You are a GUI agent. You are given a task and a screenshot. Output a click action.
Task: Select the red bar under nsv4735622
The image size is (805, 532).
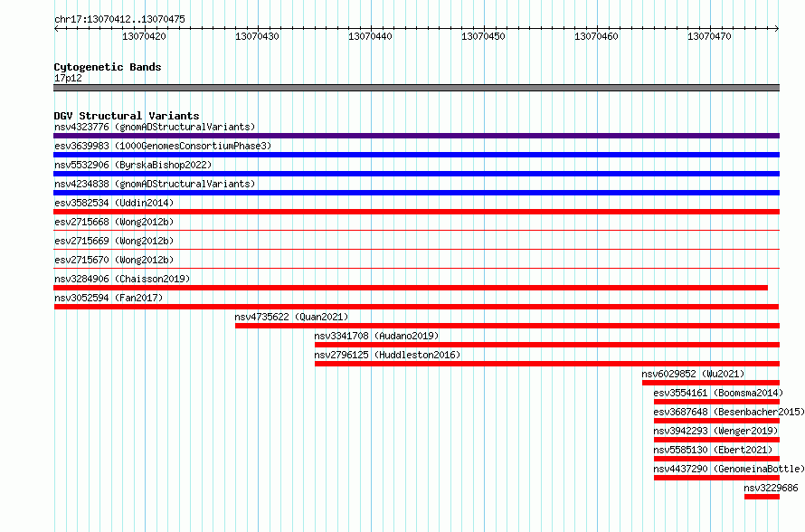[x=507, y=326]
